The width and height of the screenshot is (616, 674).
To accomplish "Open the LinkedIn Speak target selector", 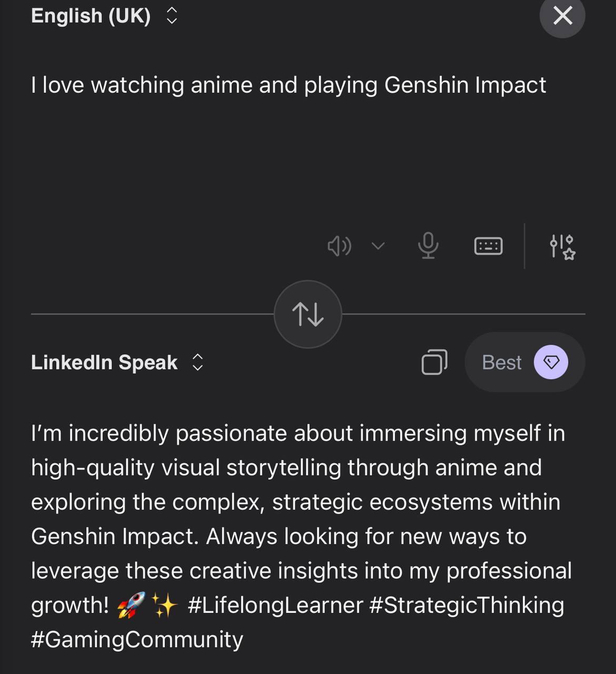I will (104, 362).
